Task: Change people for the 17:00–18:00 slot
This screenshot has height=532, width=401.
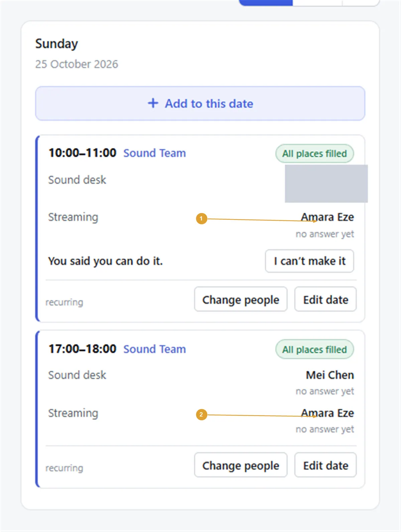Action: pyautogui.click(x=241, y=465)
